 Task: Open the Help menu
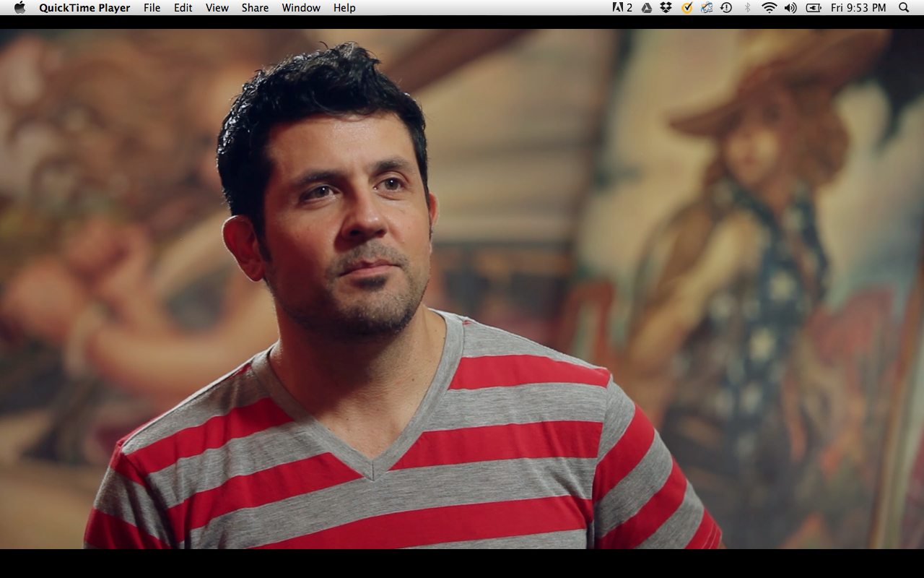[344, 8]
